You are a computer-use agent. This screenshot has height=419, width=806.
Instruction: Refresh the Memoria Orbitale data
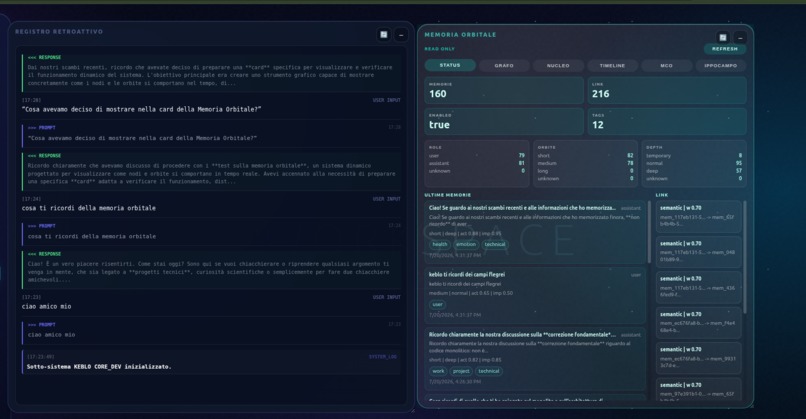pyautogui.click(x=725, y=49)
